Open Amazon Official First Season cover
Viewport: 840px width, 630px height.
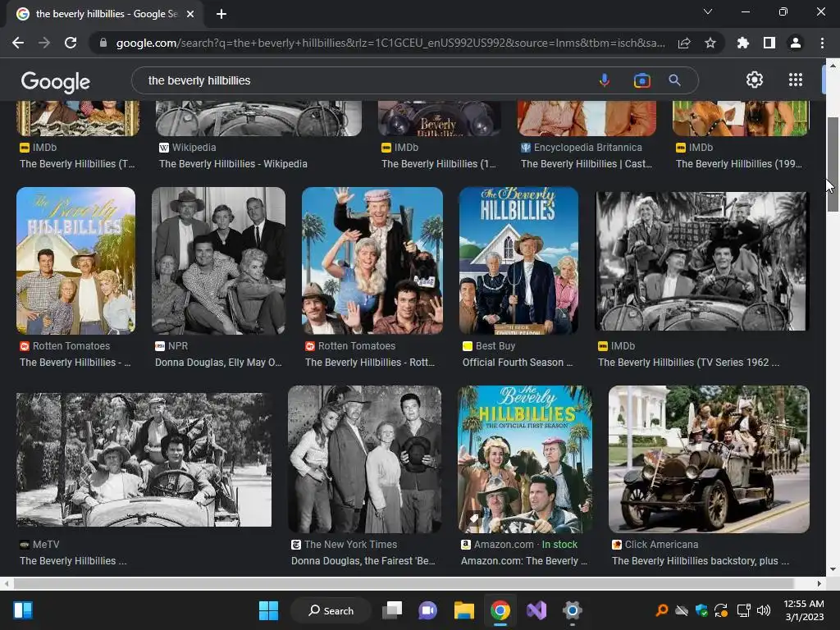tap(525, 459)
